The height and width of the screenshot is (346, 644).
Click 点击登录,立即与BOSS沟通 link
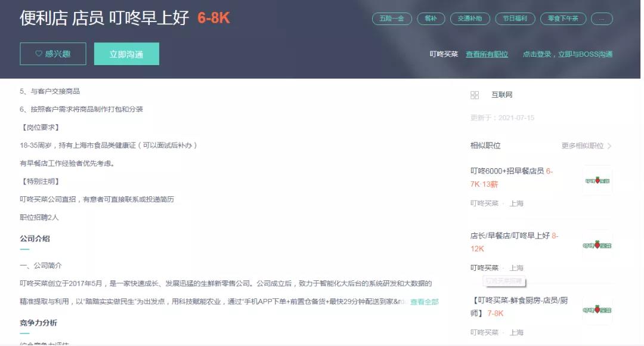click(567, 54)
